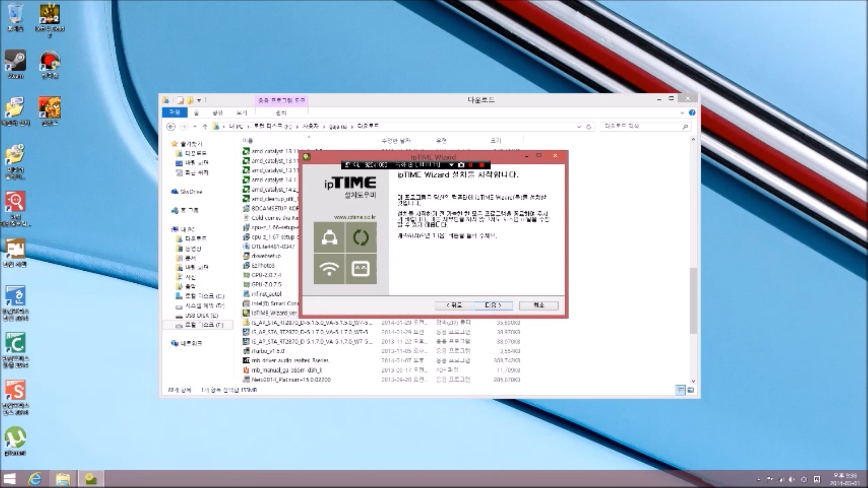Click the properties icon in quick access toolbar
Screen dimensions: 868x488
180,100
